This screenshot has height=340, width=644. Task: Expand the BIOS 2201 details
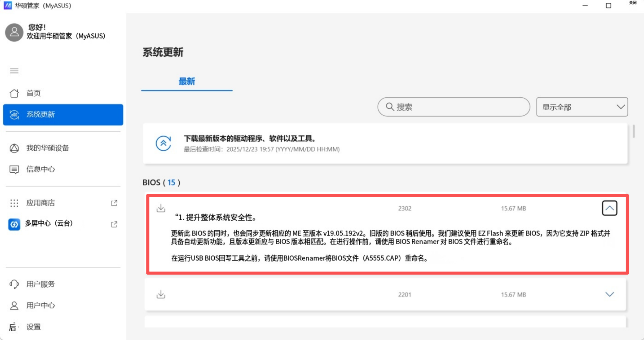[610, 294]
